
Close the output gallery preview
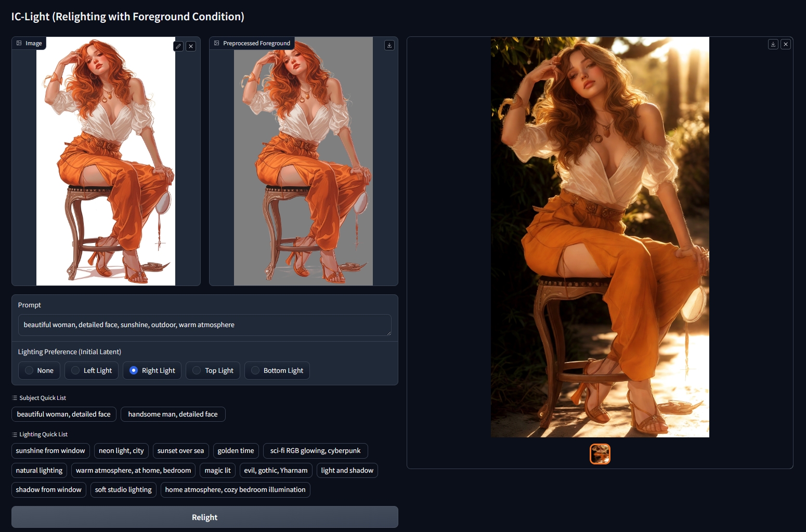[786, 44]
